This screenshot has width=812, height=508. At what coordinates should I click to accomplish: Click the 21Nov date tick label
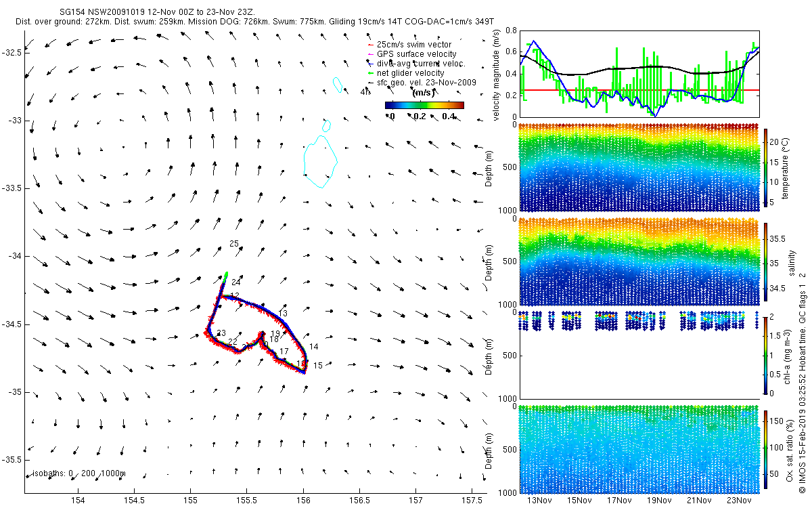[x=699, y=500]
